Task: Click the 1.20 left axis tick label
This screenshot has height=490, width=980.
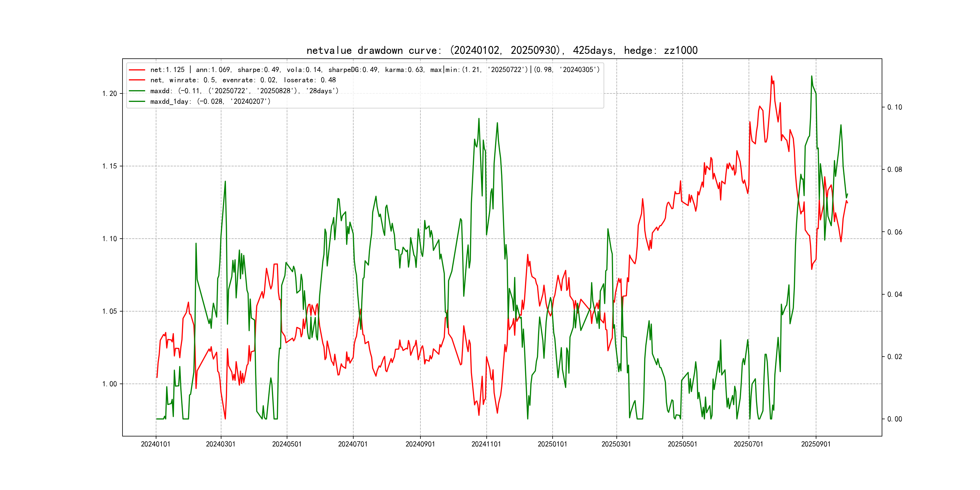Action: click(109, 93)
